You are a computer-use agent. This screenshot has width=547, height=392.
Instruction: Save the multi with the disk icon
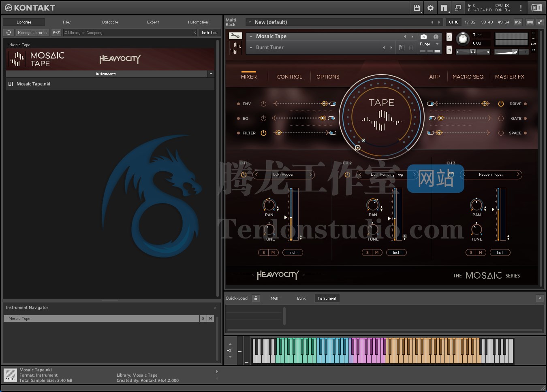coord(417,8)
